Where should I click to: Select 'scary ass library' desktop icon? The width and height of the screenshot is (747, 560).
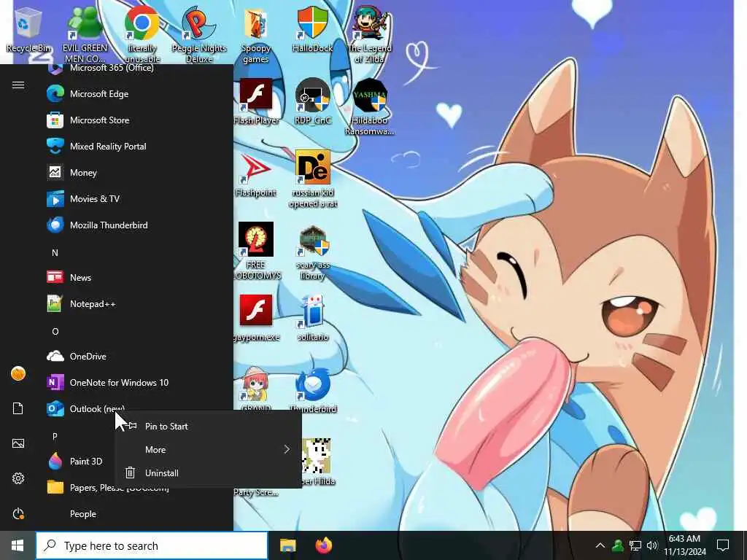pyautogui.click(x=312, y=252)
